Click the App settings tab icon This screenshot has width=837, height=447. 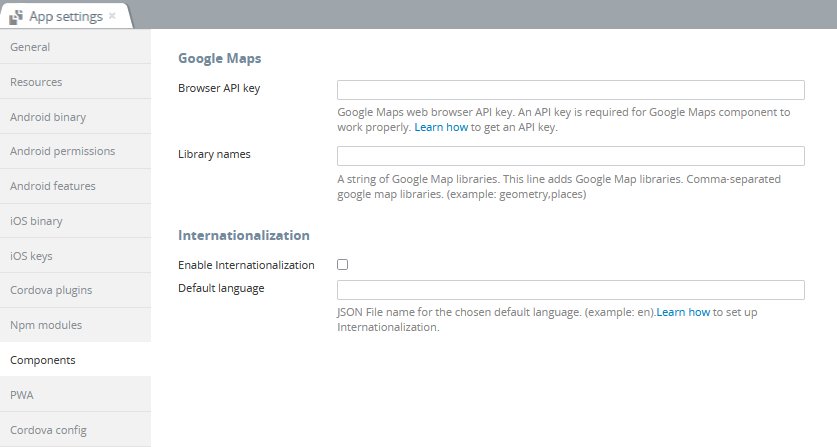click(16, 17)
